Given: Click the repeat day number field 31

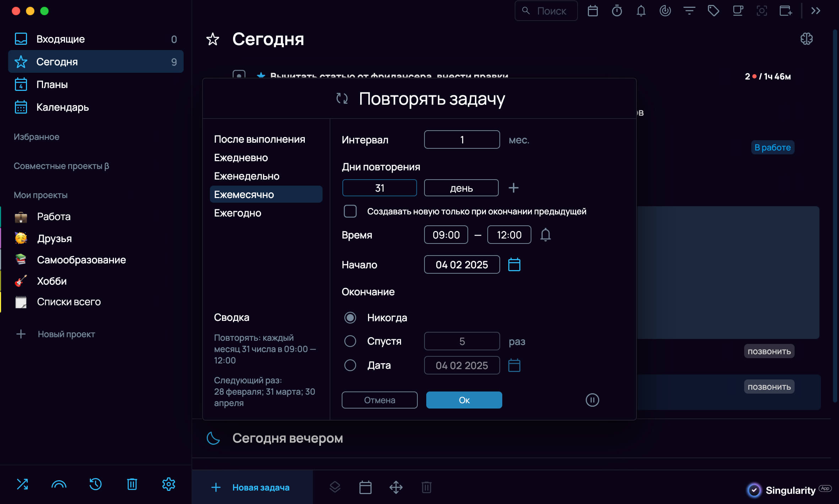Looking at the screenshot, I should 379,188.
